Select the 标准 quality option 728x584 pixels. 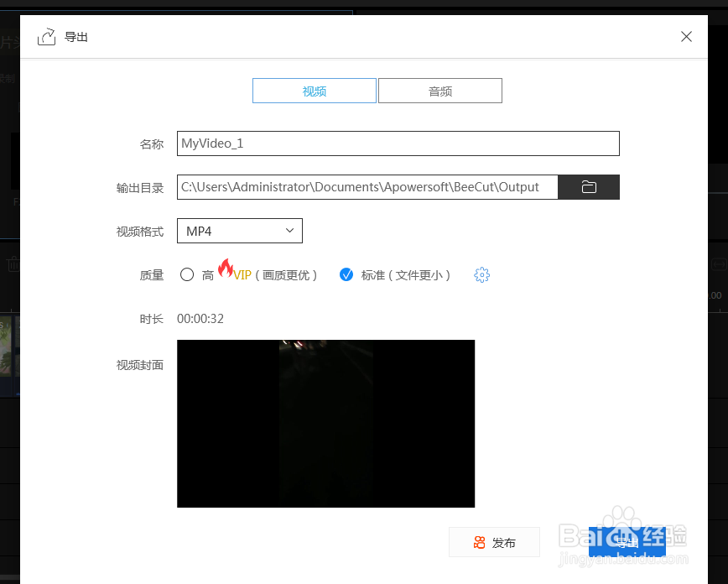click(x=346, y=274)
